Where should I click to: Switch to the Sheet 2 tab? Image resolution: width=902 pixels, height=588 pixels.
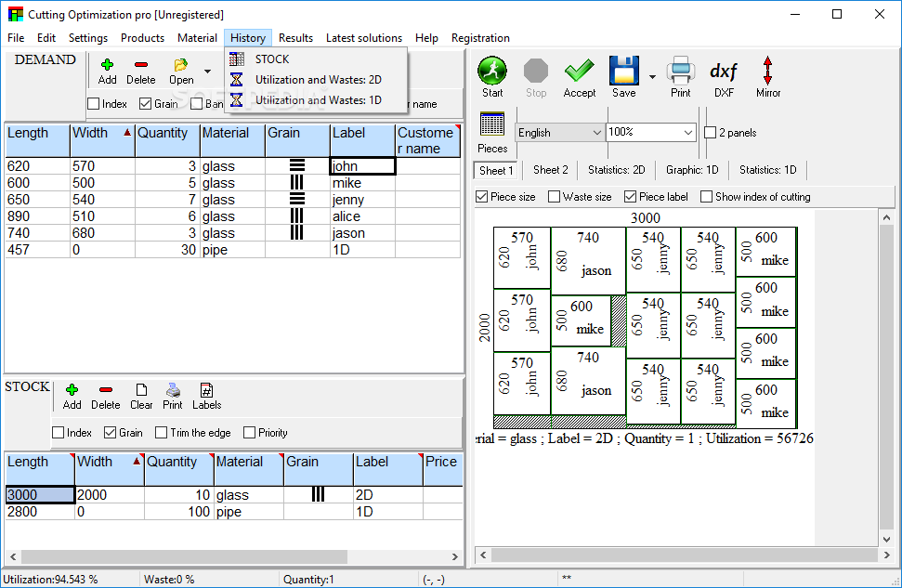tap(551, 170)
